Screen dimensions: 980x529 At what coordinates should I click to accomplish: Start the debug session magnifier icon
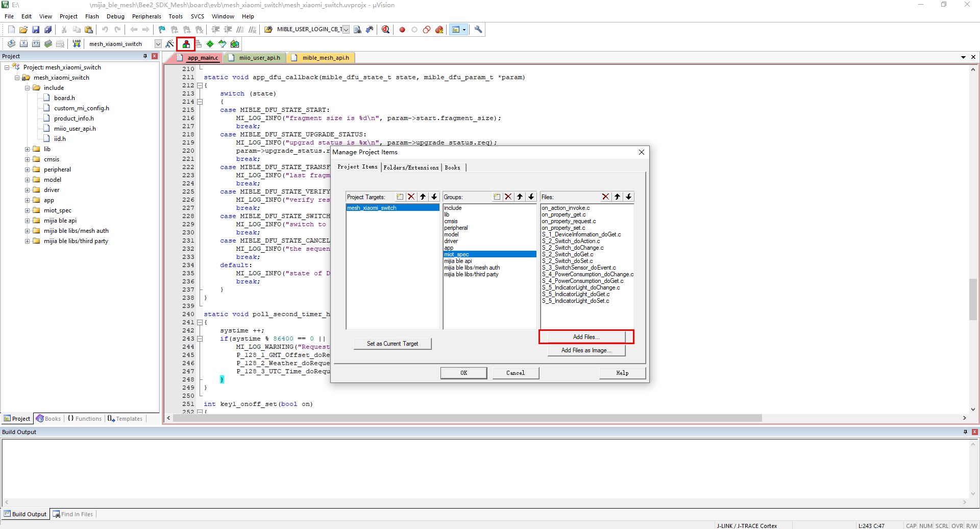tap(385, 30)
